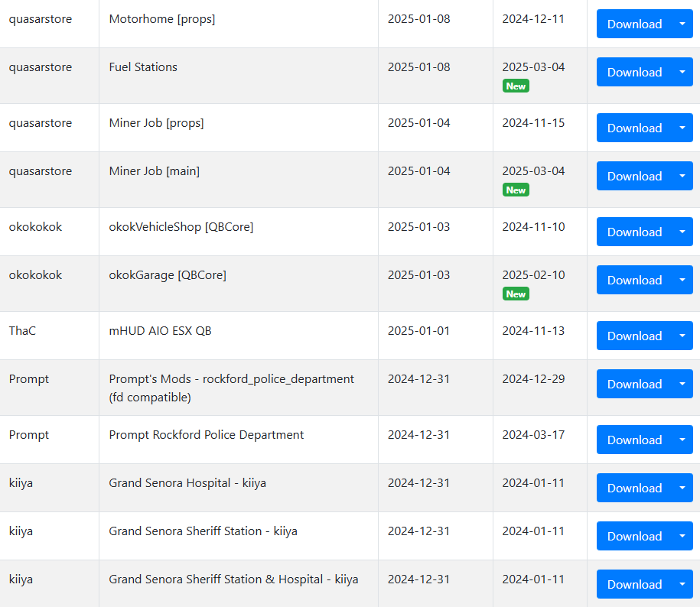Open dropdown arrow for okokVehicleShop [QBCore]
This screenshot has width=700, height=607.
(682, 232)
